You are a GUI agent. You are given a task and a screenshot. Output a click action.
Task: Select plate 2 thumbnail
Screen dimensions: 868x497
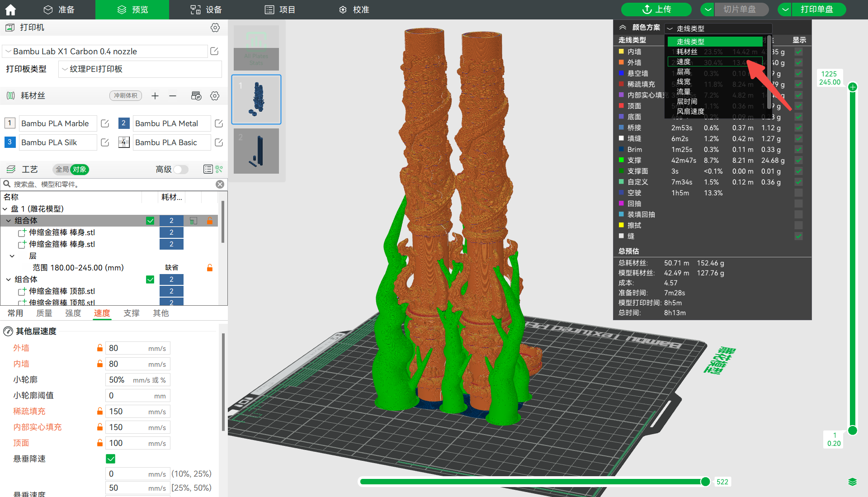[256, 151]
